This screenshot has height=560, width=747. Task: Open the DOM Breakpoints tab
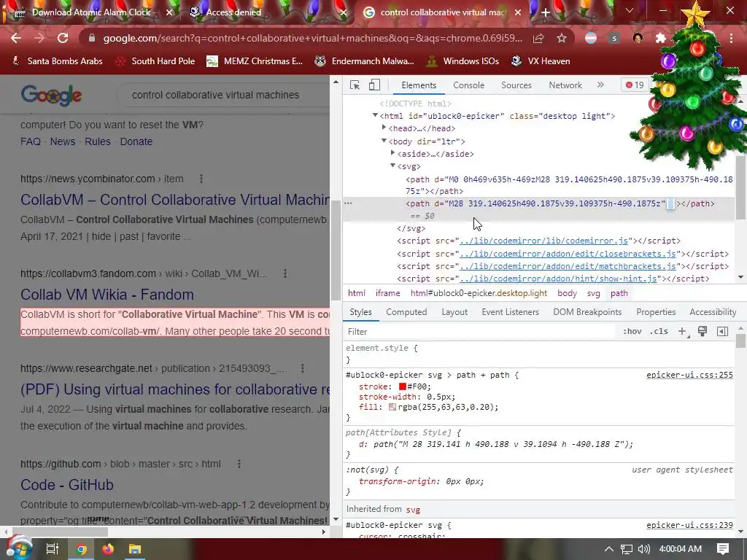pyautogui.click(x=587, y=312)
